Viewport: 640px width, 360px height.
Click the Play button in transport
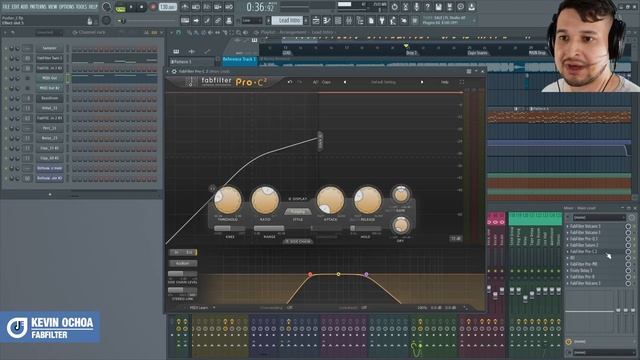[x=131, y=7]
